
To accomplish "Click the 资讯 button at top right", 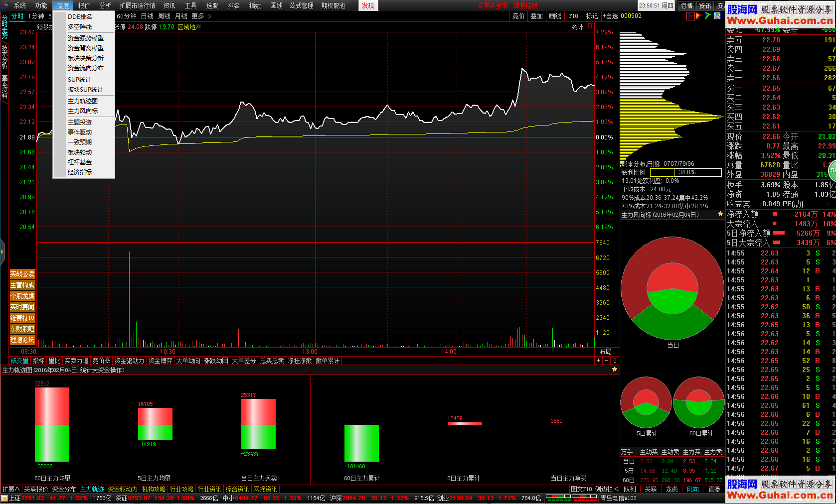I will (705, 5).
